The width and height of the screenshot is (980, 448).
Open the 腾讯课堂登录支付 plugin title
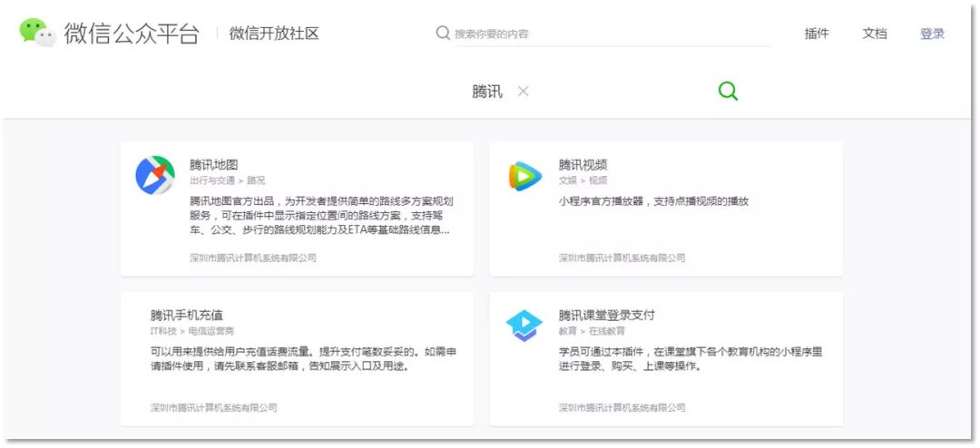(x=606, y=315)
